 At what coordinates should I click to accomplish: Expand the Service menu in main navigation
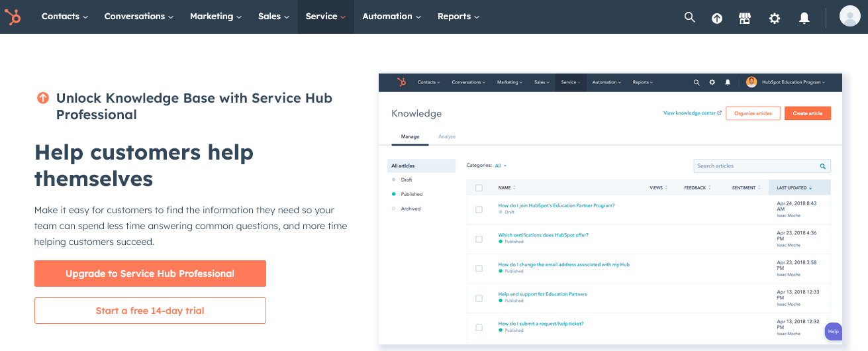pyautogui.click(x=326, y=17)
